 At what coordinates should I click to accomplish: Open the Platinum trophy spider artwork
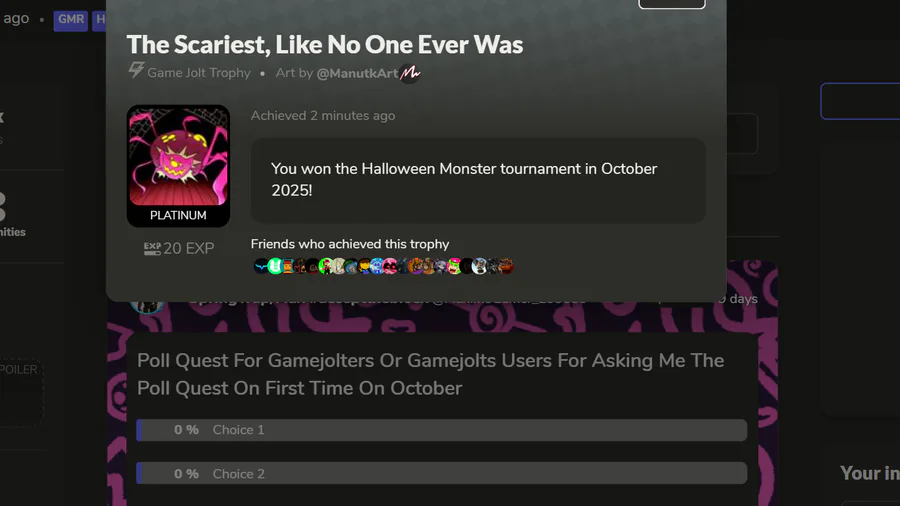point(178,156)
